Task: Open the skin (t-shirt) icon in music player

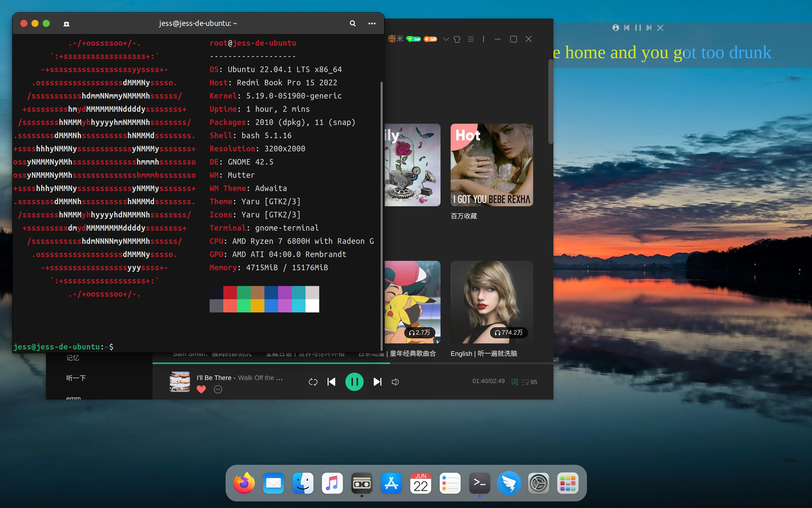Action: [x=457, y=39]
